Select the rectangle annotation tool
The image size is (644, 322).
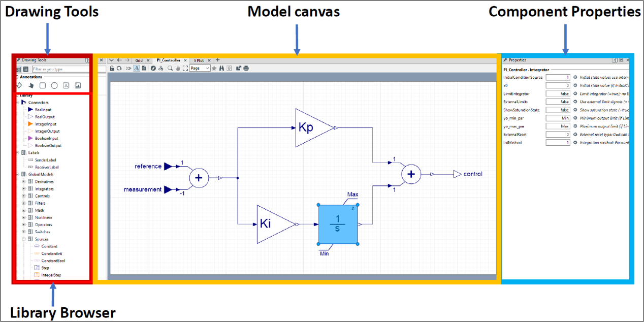coord(43,86)
